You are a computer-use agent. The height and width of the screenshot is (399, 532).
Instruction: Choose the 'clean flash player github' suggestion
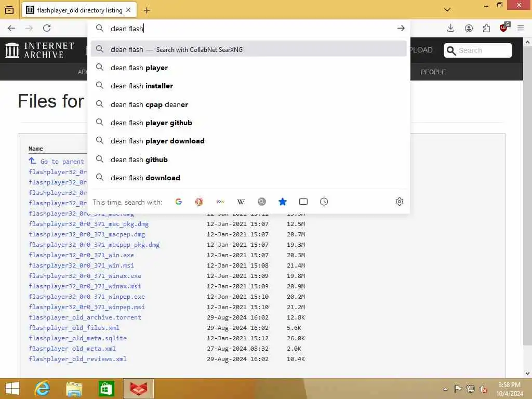(x=249, y=123)
